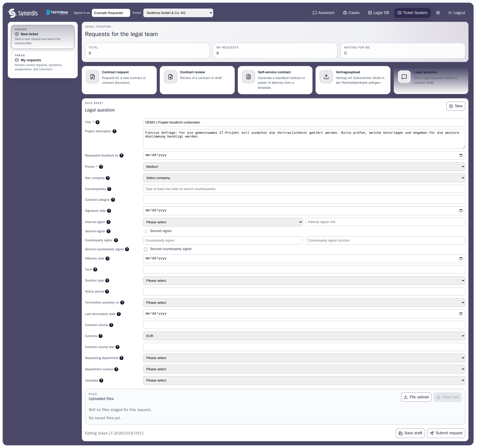Click the help icon beside Currency
This screenshot has height=448, width=480.
100,336
